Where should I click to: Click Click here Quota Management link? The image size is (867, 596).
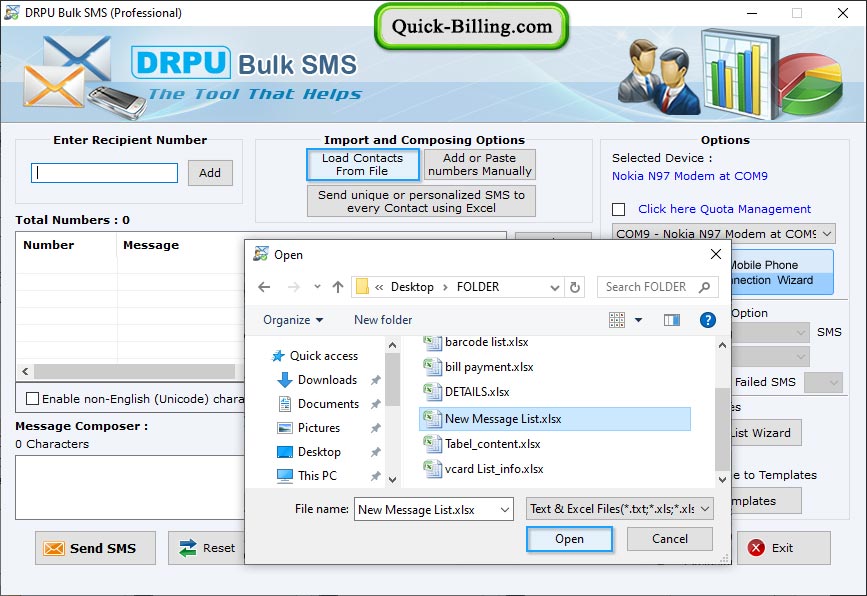pyautogui.click(x=724, y=209)
